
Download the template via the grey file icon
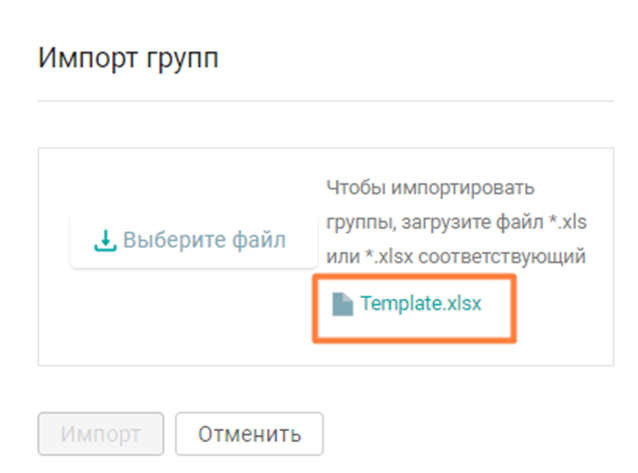342,304
